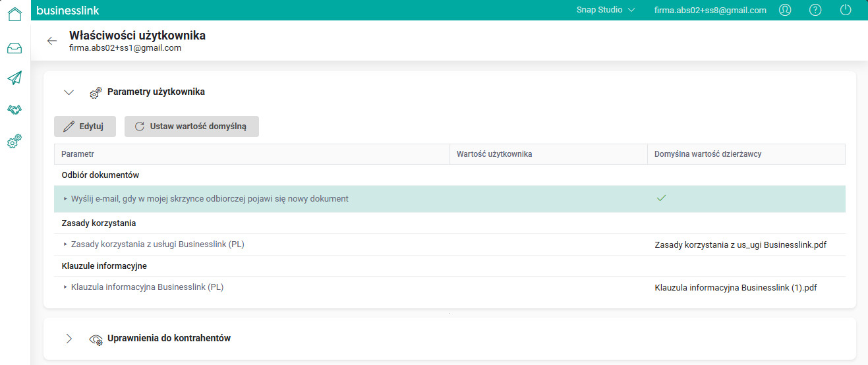Expand the Uprawnienia do kontrahentów section

pos(69,339)
